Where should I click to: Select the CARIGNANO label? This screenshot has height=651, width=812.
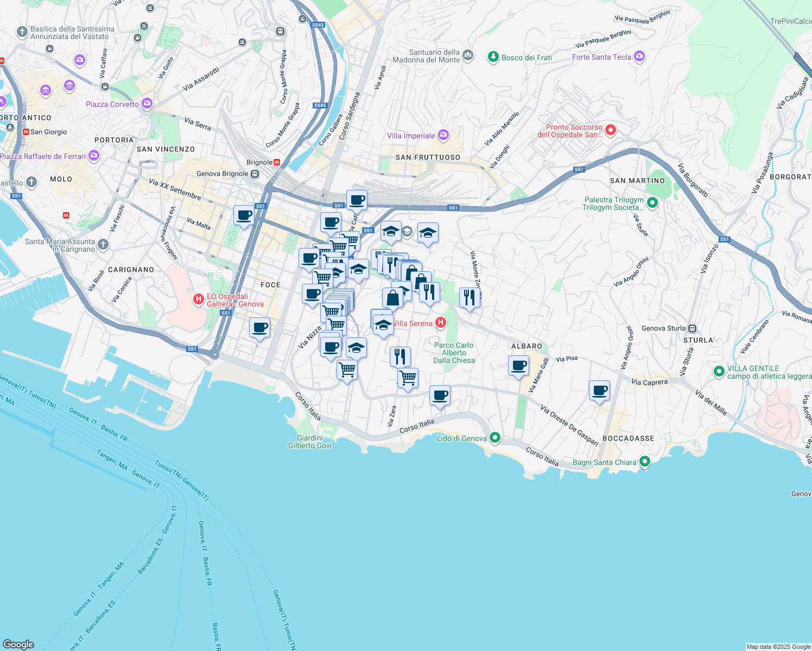tap(131, 270)
